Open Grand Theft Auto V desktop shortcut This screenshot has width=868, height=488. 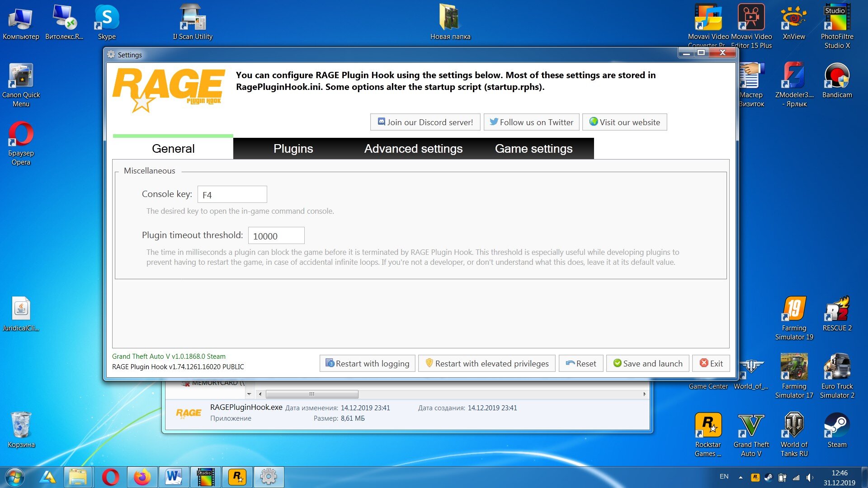pyautogui.click(x=751, y=426)
